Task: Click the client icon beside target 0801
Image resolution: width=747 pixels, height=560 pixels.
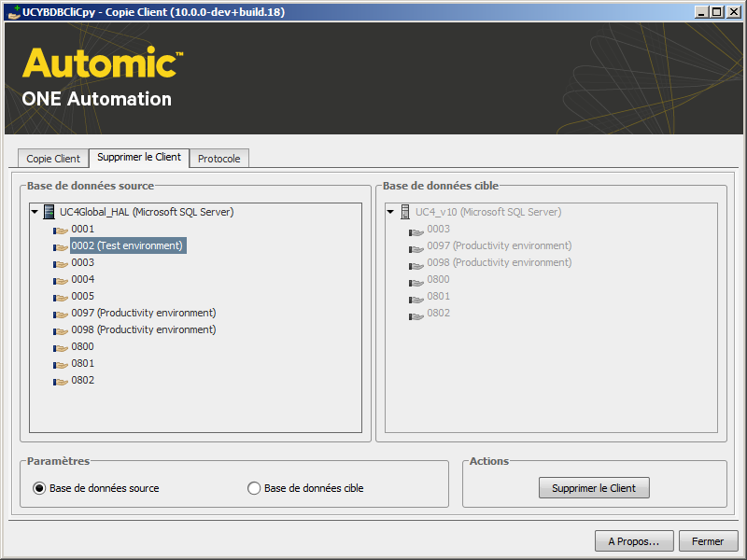Action: (416, 298)
